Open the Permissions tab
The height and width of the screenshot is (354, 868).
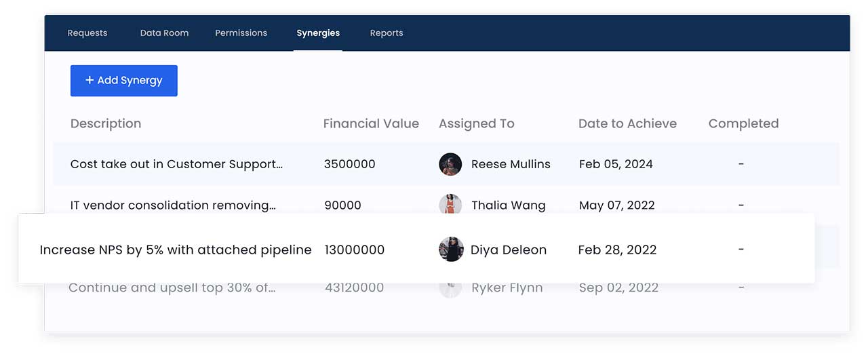(x=241, y=33)
